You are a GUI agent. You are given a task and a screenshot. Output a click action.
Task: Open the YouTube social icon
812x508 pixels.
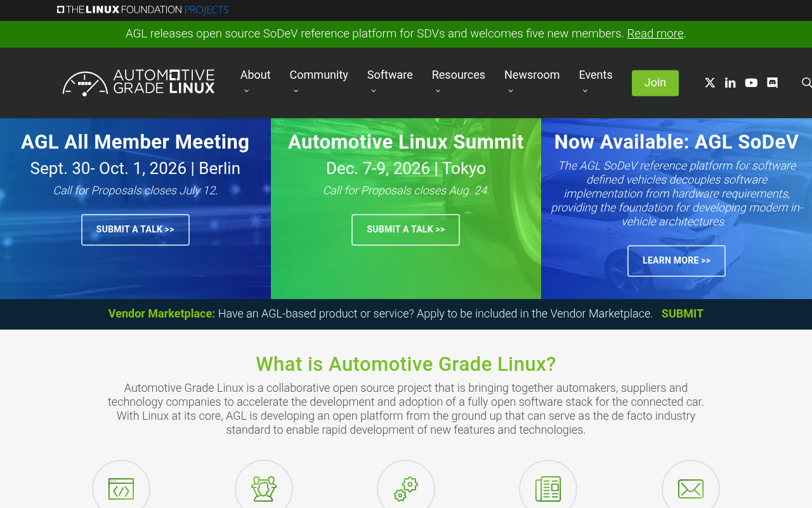tap(751, 83)
